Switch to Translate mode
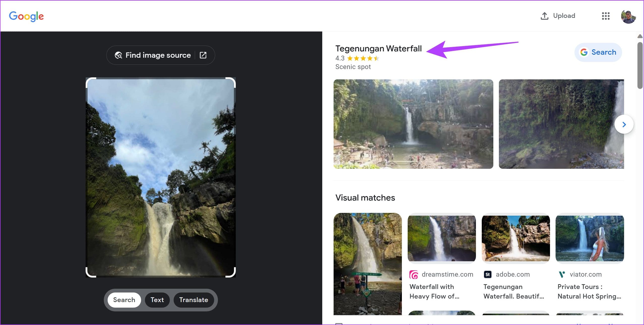The width and height of the screenshot is (644, 325). (x=194, y=300)
